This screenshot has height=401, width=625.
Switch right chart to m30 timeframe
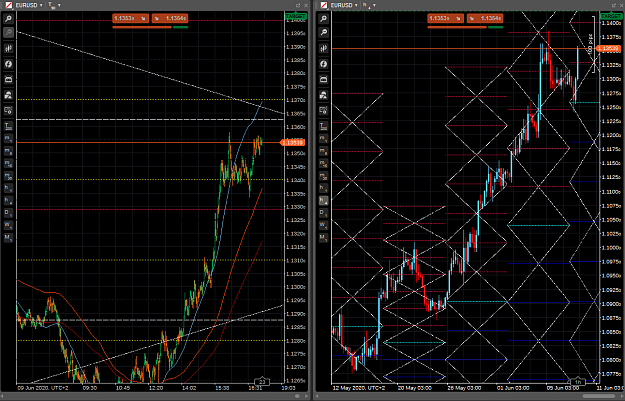tap(324, 176)
